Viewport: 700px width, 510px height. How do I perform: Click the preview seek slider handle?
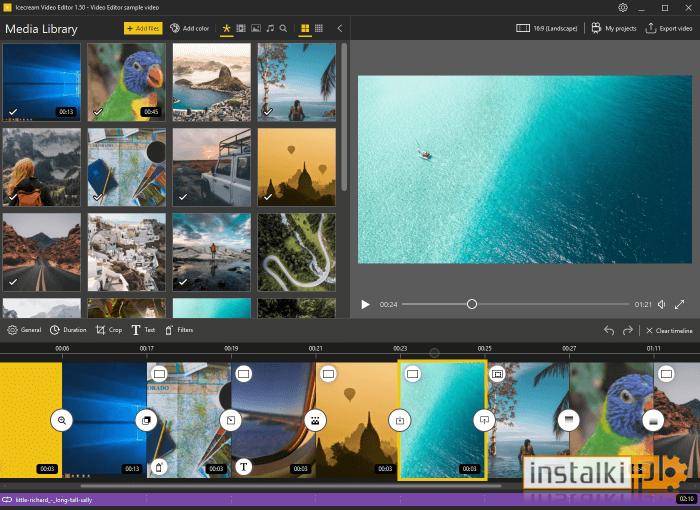(x=471, y=304)
